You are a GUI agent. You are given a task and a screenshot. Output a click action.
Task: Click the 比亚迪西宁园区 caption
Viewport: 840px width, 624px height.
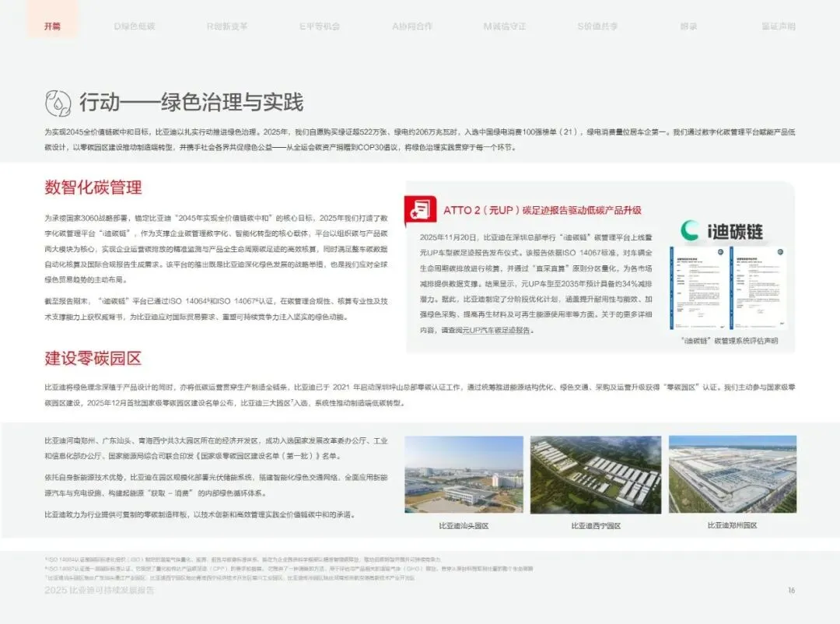(x=596, y=526)
